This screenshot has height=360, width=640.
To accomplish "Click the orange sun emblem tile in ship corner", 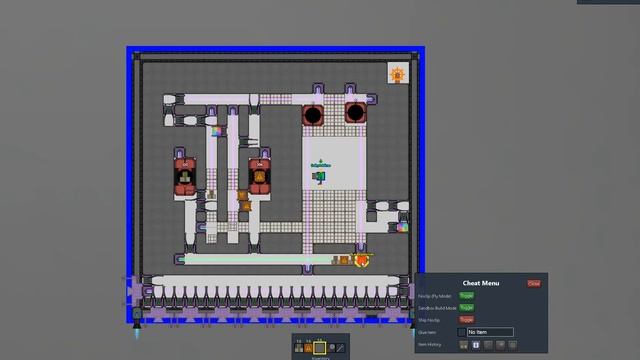I will click(x=398, y=74).
